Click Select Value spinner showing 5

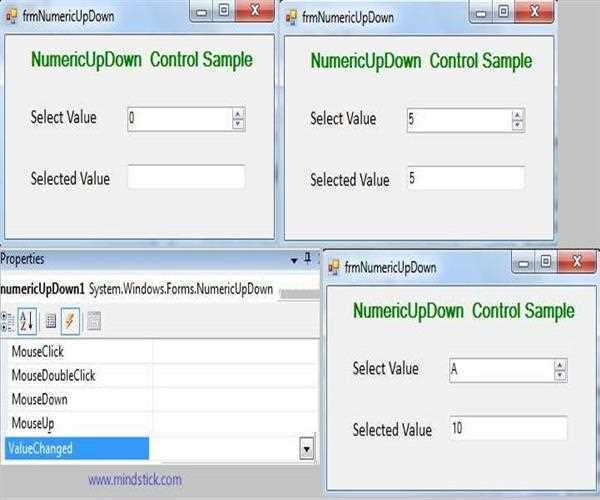pyautogui.click(x=459, y=120)
